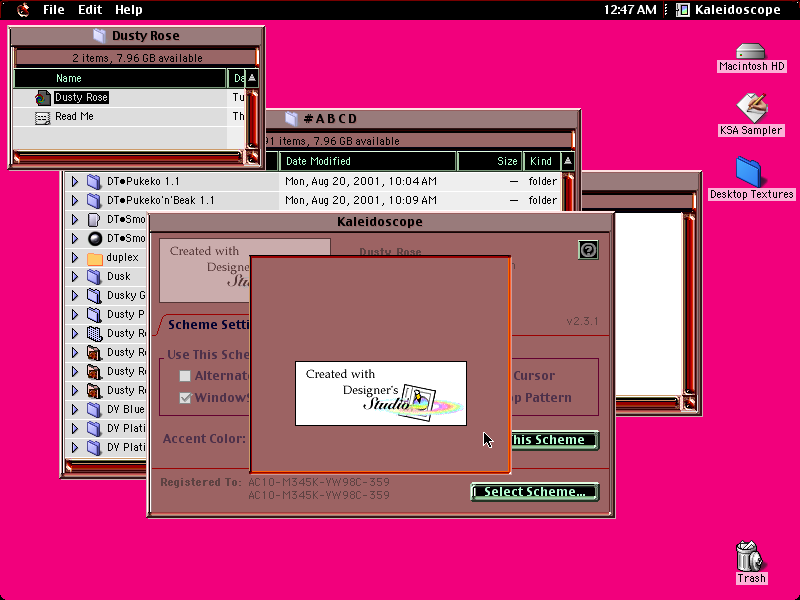This screenshot has height=600, width=800.
Task: Enable the Alternate checkbox
Action: (185, 376)
